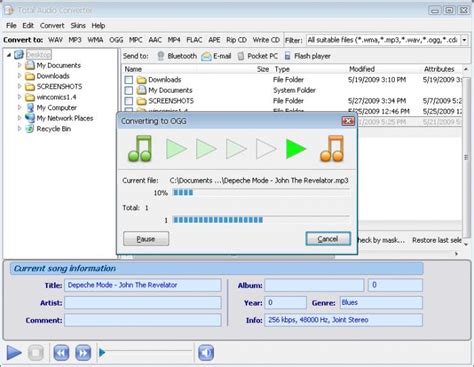Click the Recycle Bin icon in the tree
Viewport: 474px width, 367px height.
30,129
